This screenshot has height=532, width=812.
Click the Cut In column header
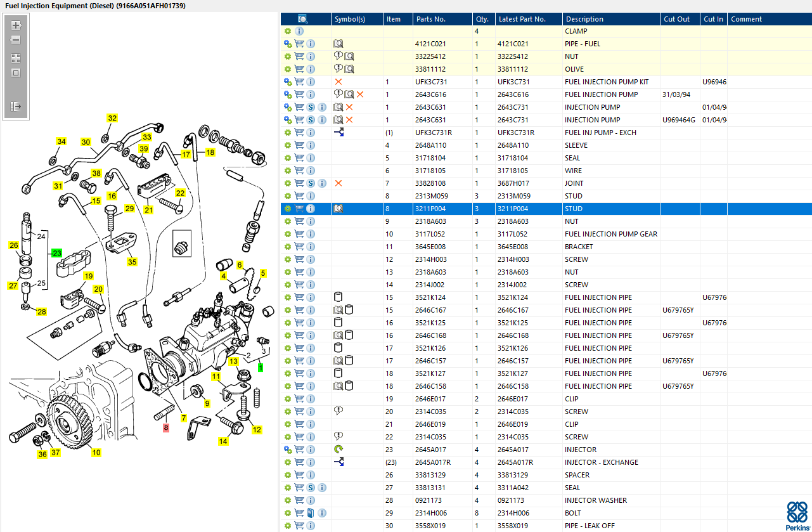tap(713, 19)
